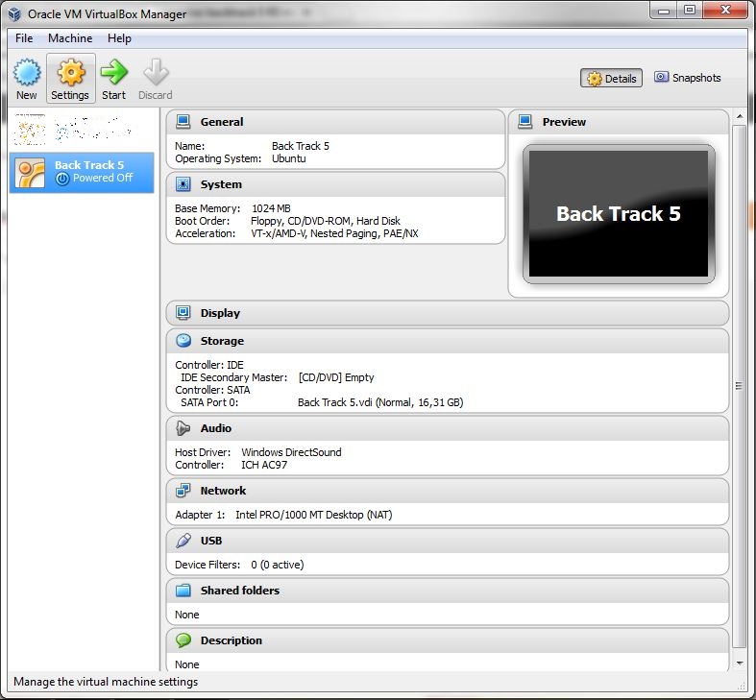Viewport: 756px width, 700px height.
Task: Open the File menu
Action: pos(24,38)
